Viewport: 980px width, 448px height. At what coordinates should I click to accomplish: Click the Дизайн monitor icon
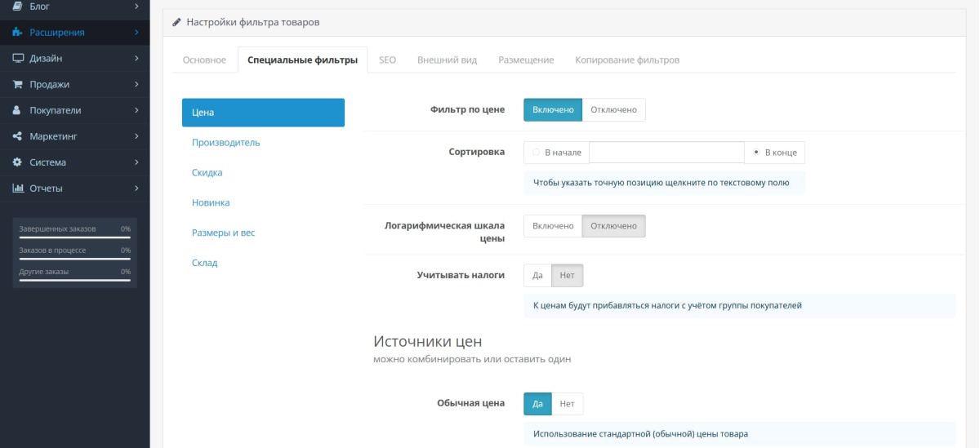pyautogui.click(x=18, y=58)
